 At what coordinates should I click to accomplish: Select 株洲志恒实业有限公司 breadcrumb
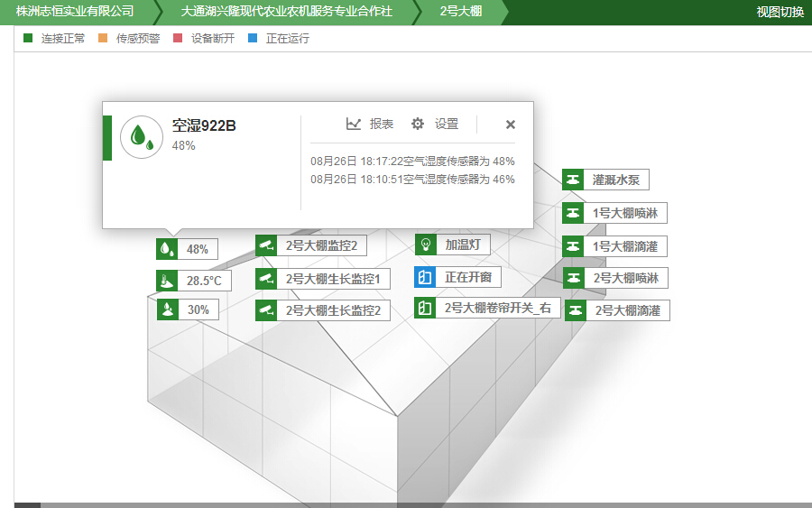tap(75, 12)
